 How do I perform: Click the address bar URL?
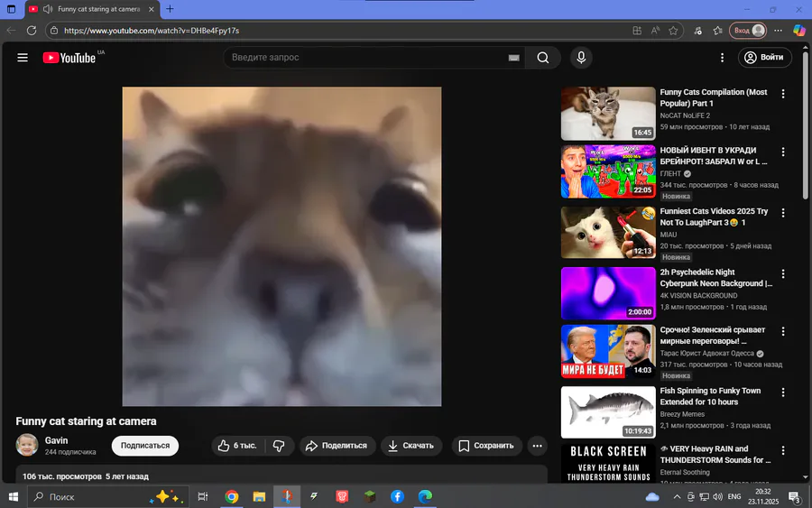[152, 31]
